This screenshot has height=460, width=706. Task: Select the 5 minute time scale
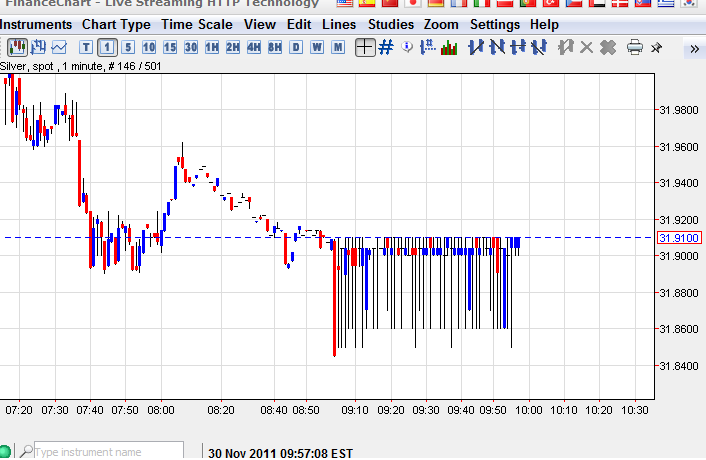tap(128, 46)
